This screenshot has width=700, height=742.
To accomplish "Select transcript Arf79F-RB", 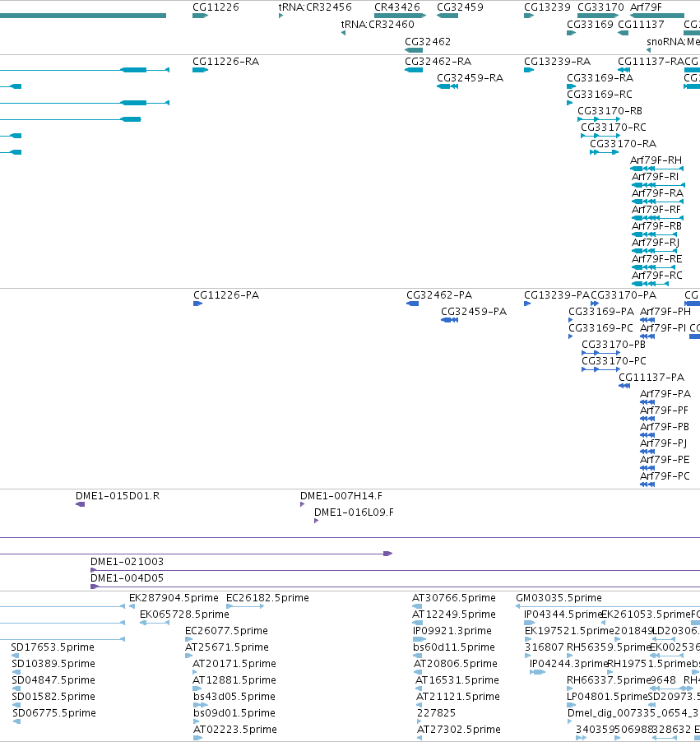I will coord(654,234).
